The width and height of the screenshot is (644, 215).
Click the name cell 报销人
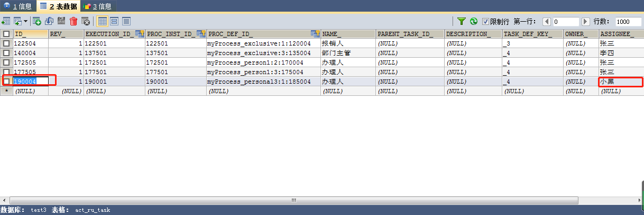[348, 43]
